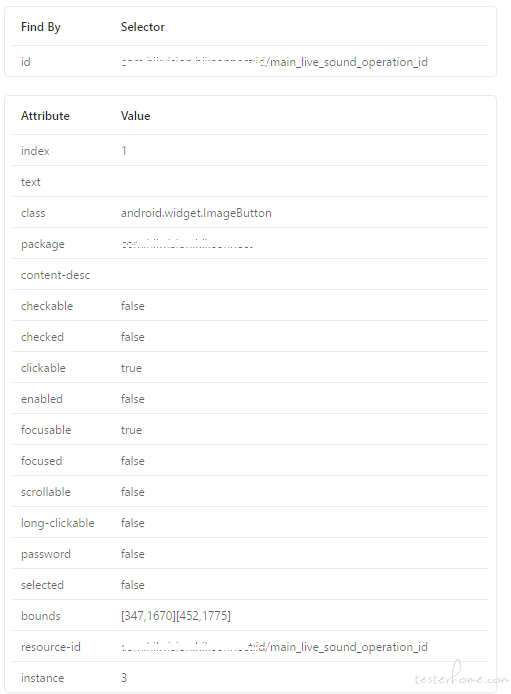The width and height of the screenshot is (511, 694).
Task: Click the testerhome.com watermark
Action: click(x=461, y=675)
